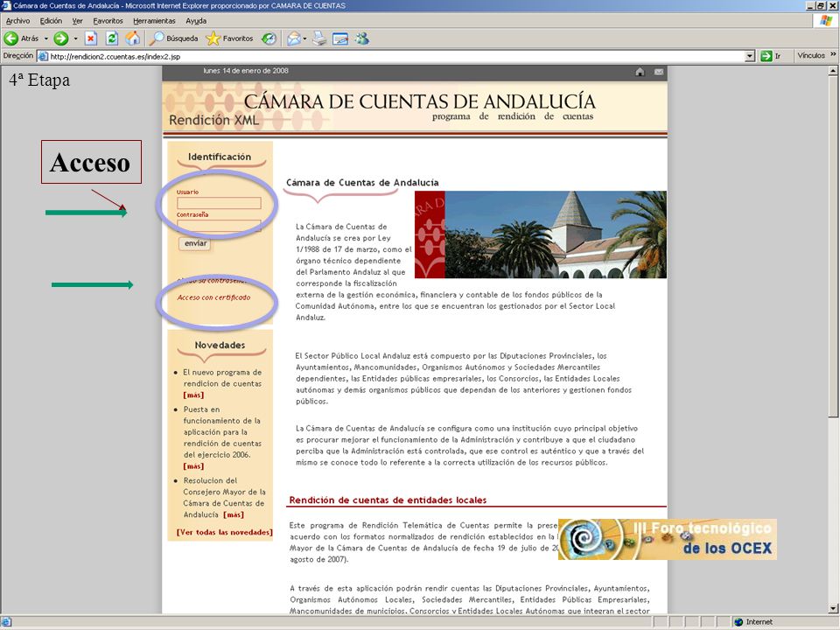Click the page icon in address bar

click(44, 56)
